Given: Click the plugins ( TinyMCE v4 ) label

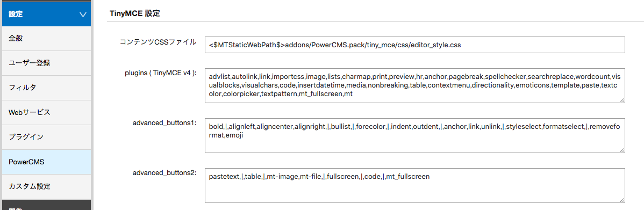Looking at the screenshot, I should 161,73.
